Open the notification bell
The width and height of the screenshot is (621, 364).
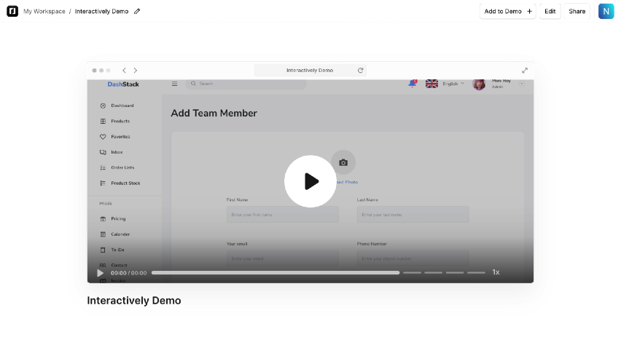pos(413,84)
